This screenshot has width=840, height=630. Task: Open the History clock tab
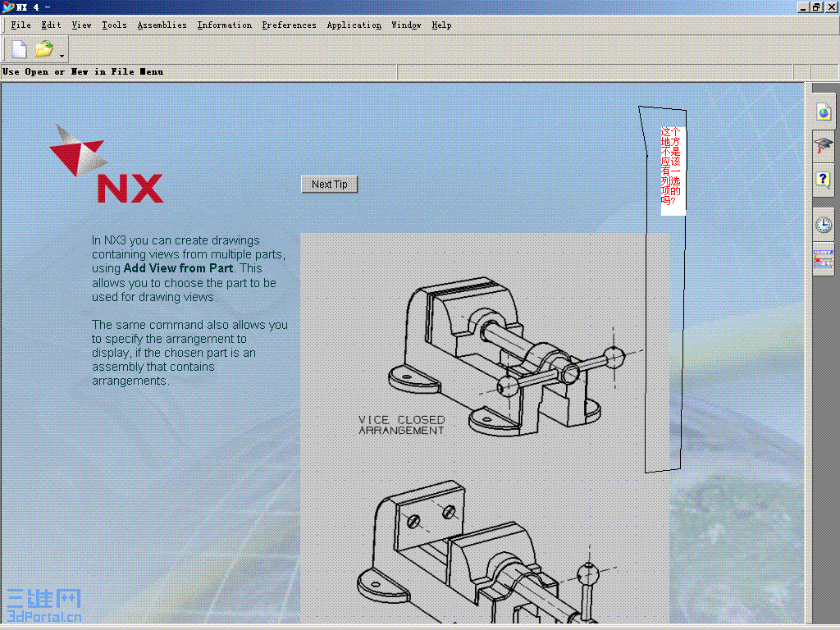coord(824,225)
